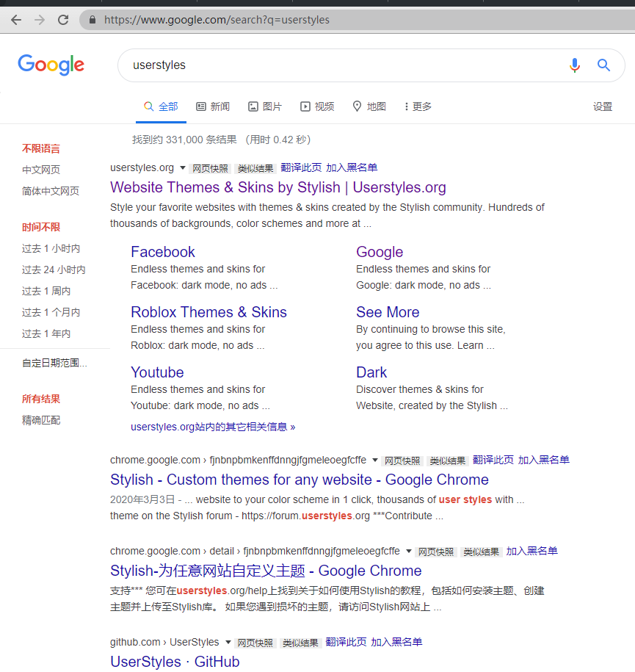635x672 pixels.
Task: Click 网页快照 for first Stylish Chrome result
Action: (x=402, y=460)
